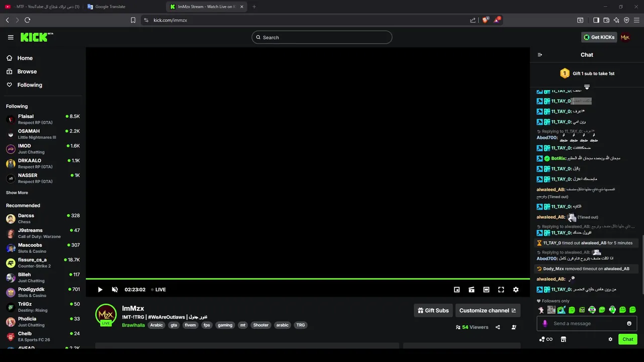Bookmark this page icon
Image resolution: width=644 pixels, height=362 pixels.
click(x=133, y=20)
